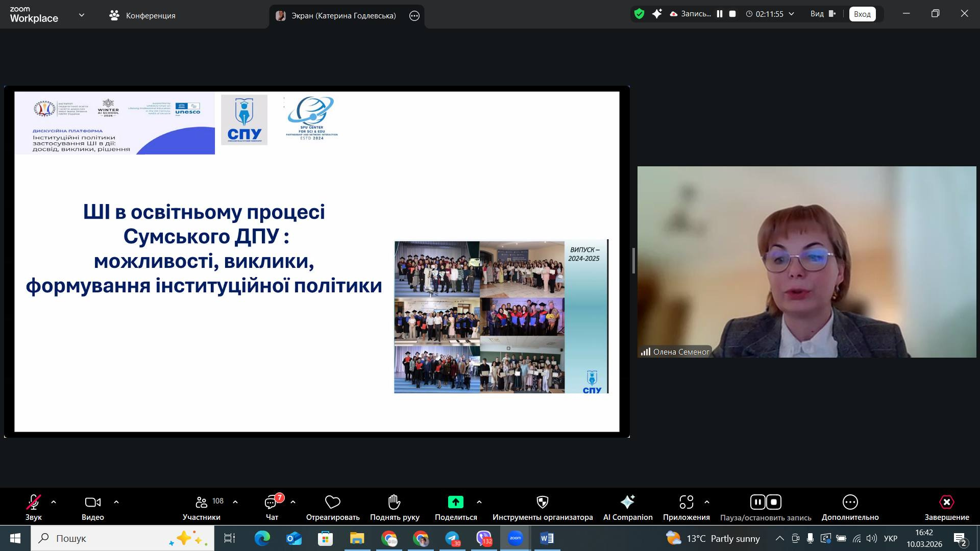Switch to the Конференция tab
Viewport: 980px width, 551px height.
click(x=142, y=15)
